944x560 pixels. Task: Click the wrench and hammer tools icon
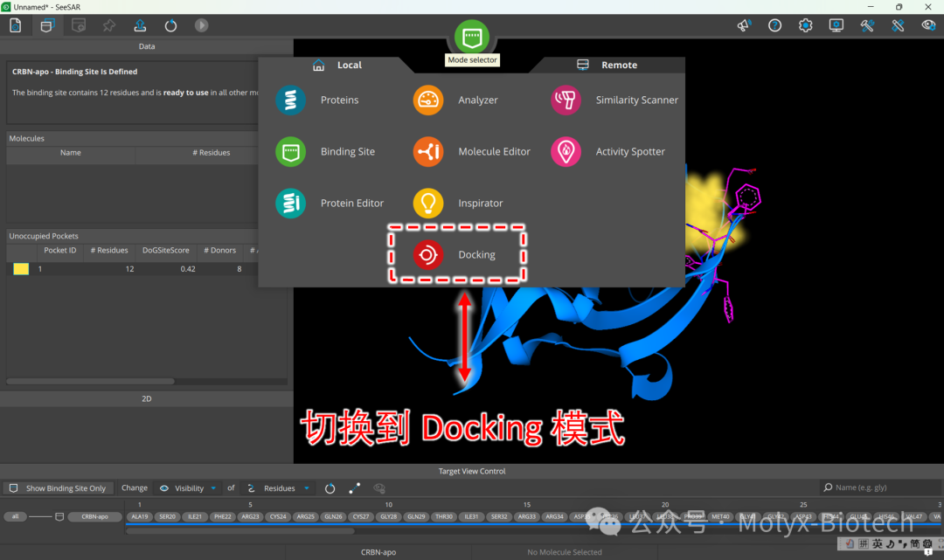coord(867,25)
